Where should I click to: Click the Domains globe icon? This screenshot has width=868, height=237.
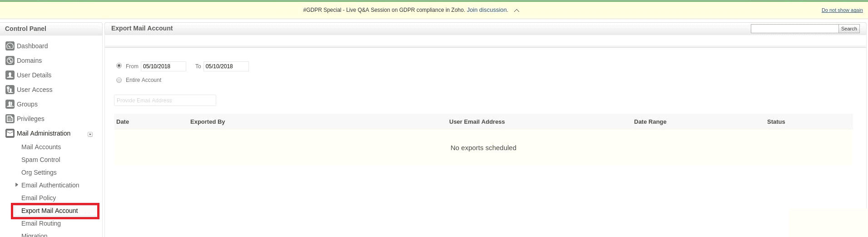pos(10,61)
